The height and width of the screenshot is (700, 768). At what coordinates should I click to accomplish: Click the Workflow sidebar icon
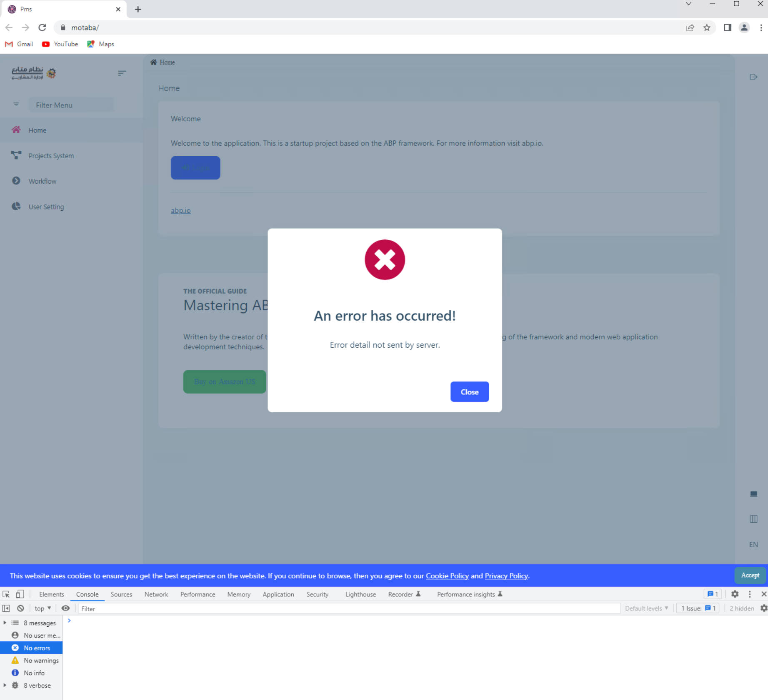coord(16,181)
